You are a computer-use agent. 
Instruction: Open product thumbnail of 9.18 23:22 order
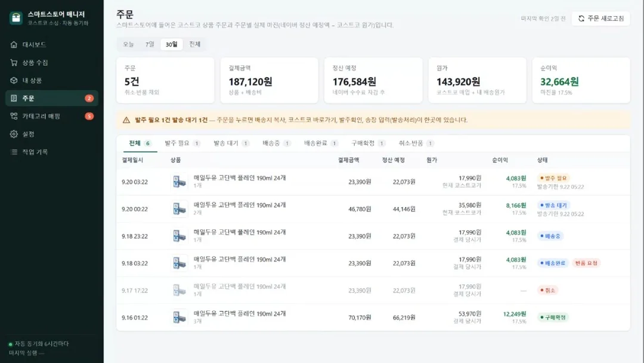pyautogui.click(x=179, y=236)
